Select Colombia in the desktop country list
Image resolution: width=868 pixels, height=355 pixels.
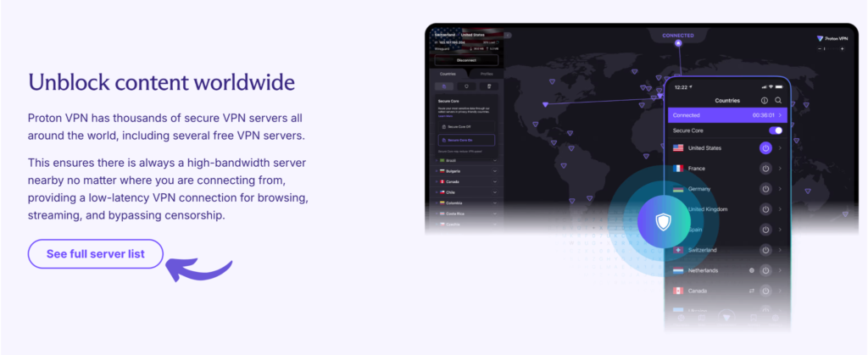click(x=466, y=203)
